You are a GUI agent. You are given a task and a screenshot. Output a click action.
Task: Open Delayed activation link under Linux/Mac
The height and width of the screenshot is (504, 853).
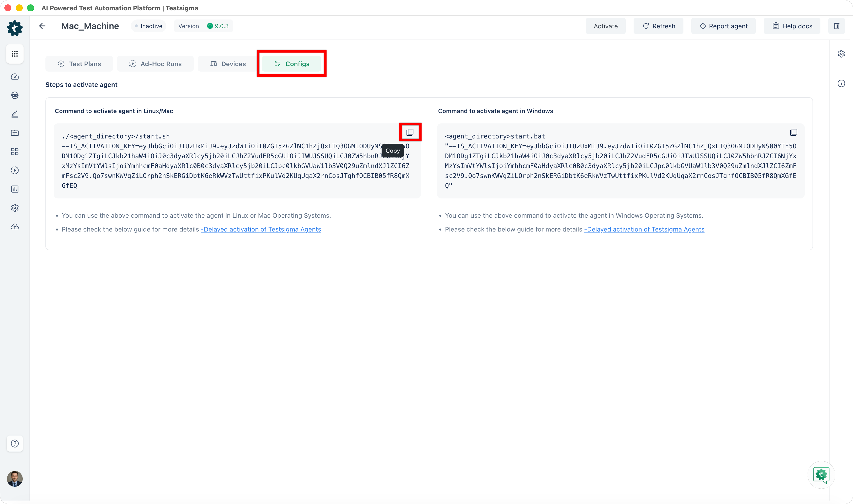coord(261,229)
